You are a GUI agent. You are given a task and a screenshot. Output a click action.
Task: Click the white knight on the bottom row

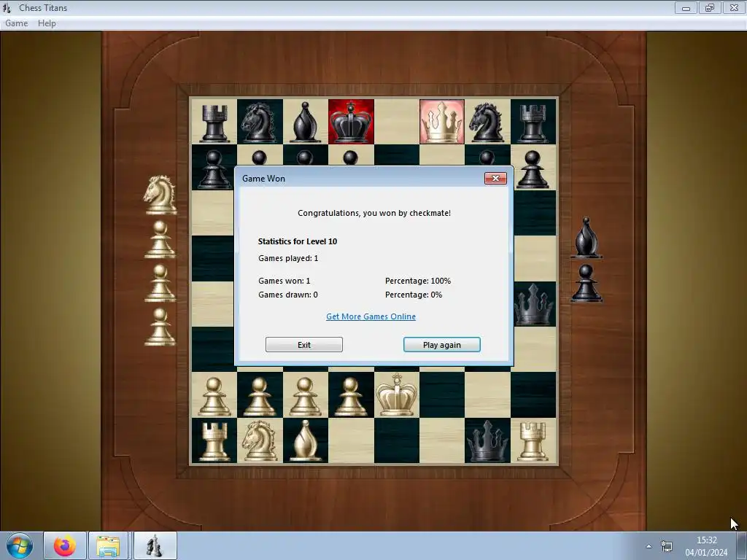[259, 440]
